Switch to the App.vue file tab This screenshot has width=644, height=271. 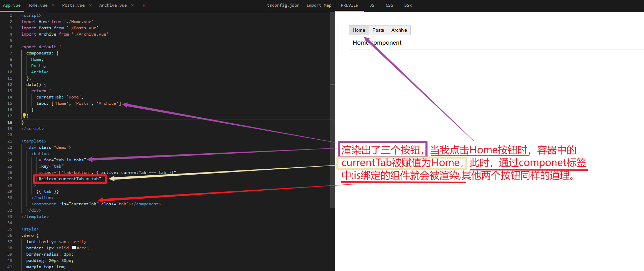point(12,5)
